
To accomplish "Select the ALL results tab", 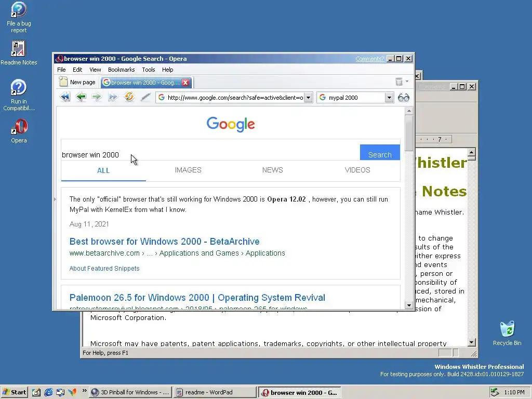I will pyautogui.click(x=103, y=170).
